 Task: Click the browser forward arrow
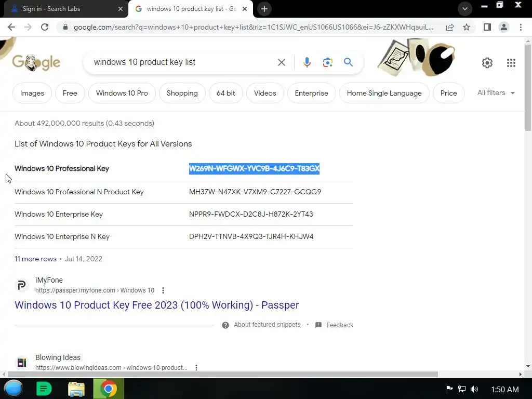pyautogui.click(x=28, y=27)
